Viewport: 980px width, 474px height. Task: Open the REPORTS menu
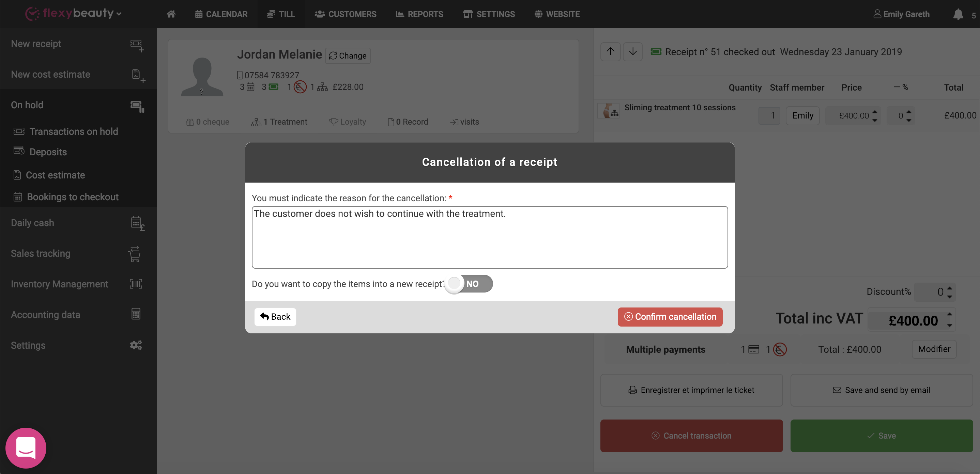click(x=419, y=14)
